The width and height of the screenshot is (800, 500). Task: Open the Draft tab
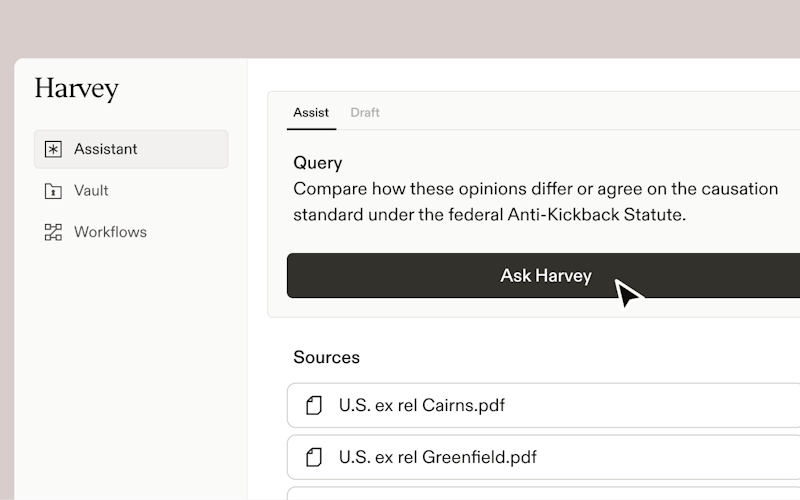(365, 112)
